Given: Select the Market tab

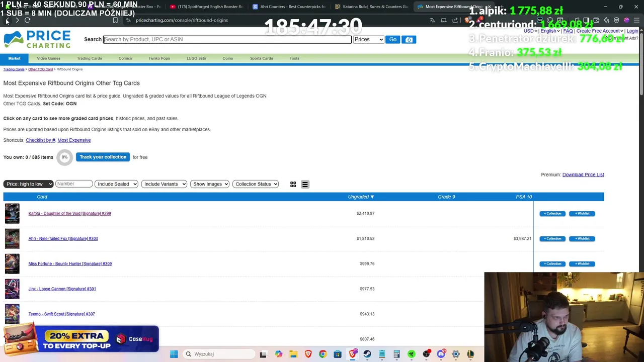Looking at the screenshot, I should pos(14,58).
